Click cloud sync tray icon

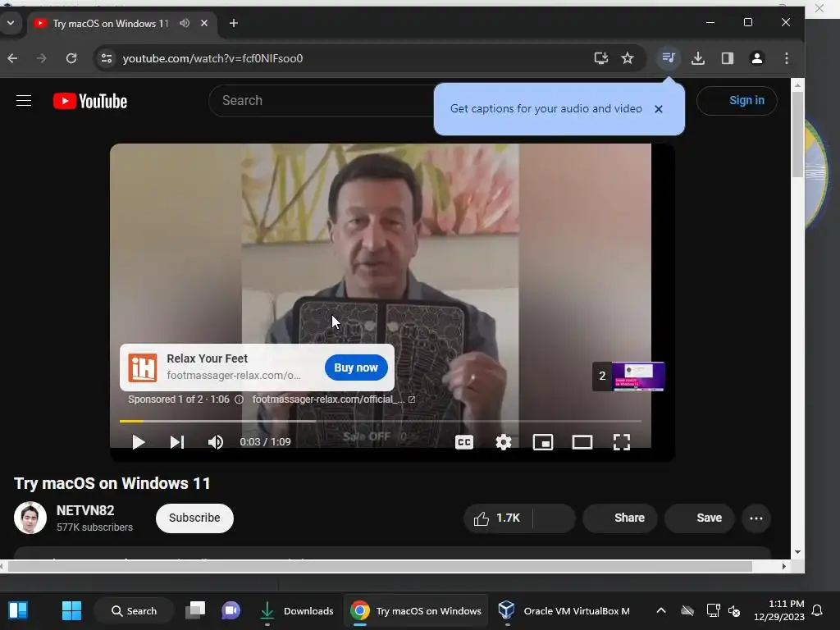[x=687, y=610]
